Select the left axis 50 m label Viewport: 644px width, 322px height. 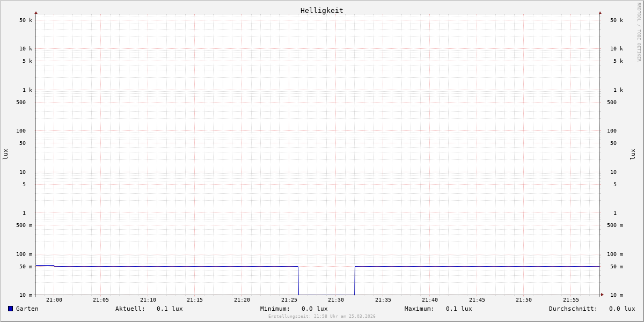[26, 267]
